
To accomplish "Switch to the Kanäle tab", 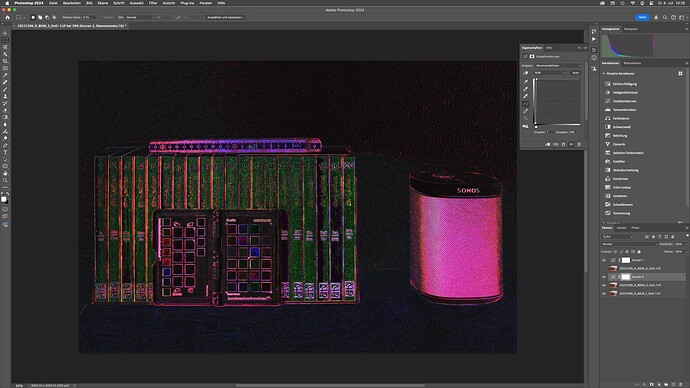I will pos(621,228).
